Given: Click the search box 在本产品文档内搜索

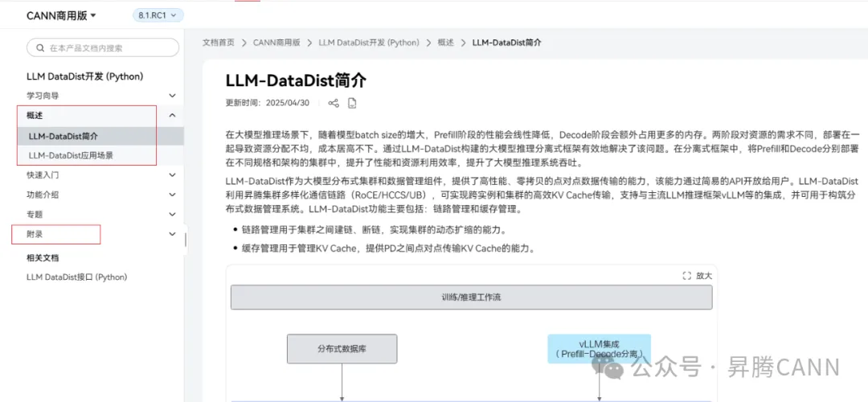Looking at the screenshot, I should click(103, 48).
